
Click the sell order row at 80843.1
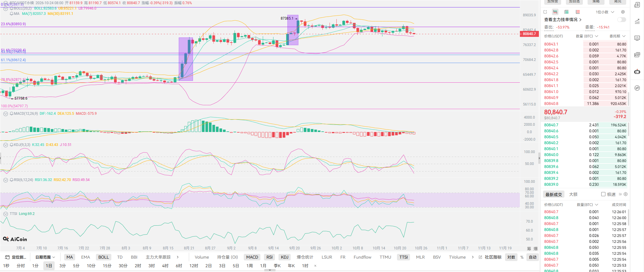(x=585, y=44)
